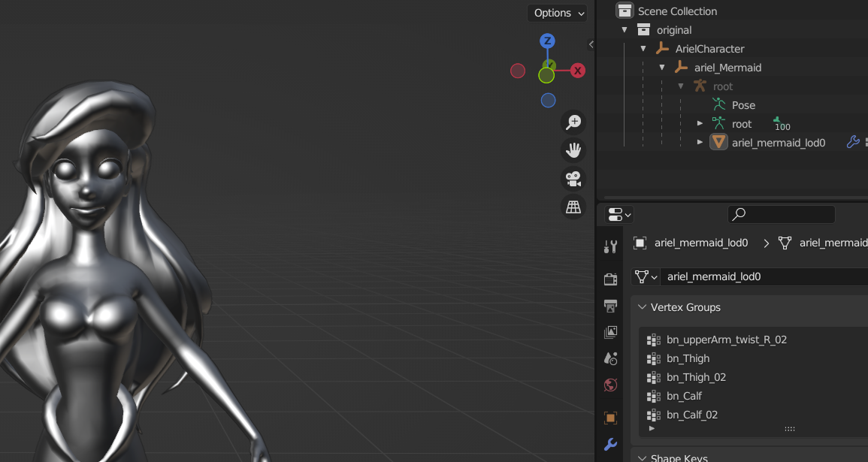Click the vertex group list resize grip
Viewport: 868px width, 462px height.
pyautogui.click(x=790, y=429)
